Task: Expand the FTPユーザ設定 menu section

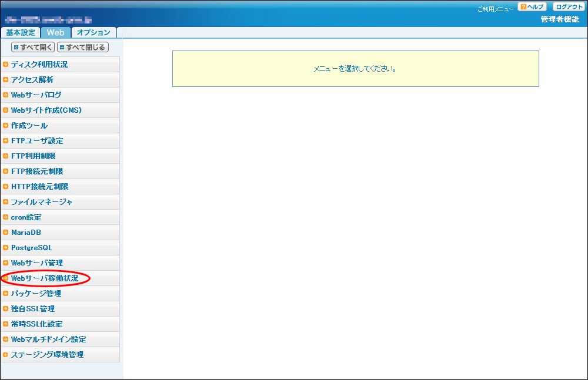Action: tap(37, 141)
